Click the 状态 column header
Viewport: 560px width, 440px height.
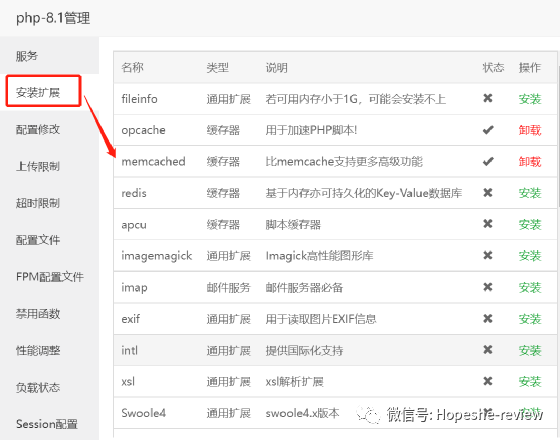[493, 67]
